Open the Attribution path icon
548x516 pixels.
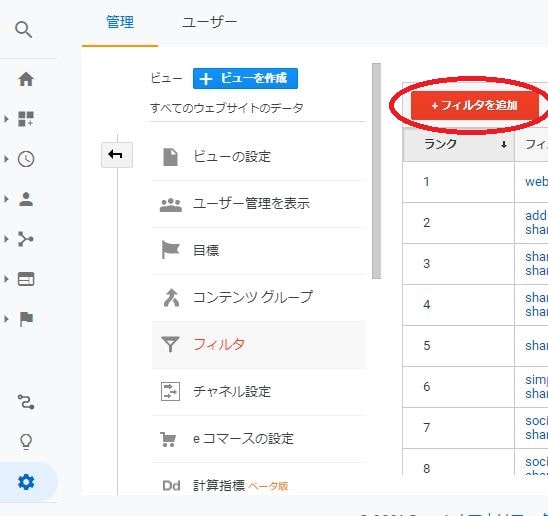pyautogui.click(x=26, y=402)
